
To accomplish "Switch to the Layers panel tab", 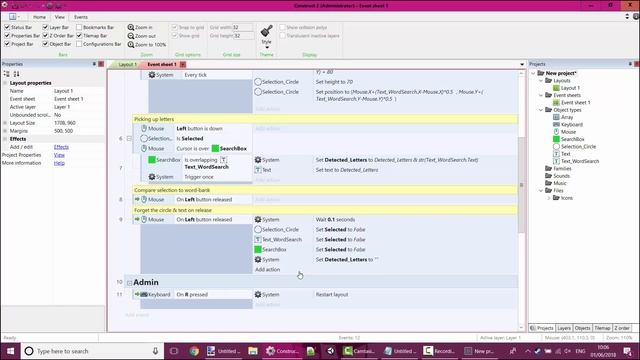I will coord(564,328).
